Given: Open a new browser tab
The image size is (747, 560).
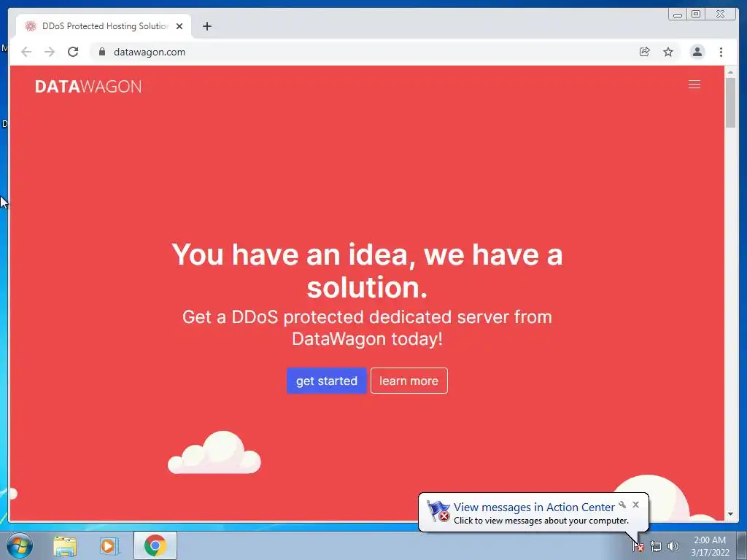Looking at the screenshot, I should [206, 26].
